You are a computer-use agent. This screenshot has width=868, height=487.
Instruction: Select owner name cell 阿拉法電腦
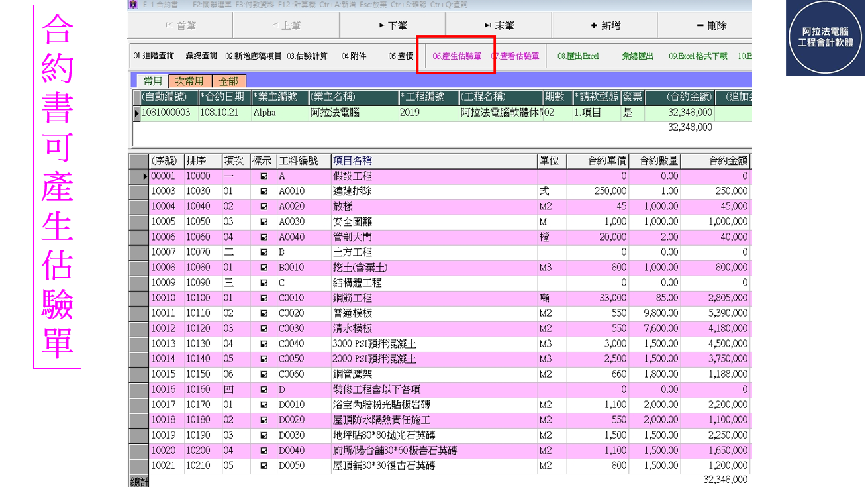[x=353, y=113]
